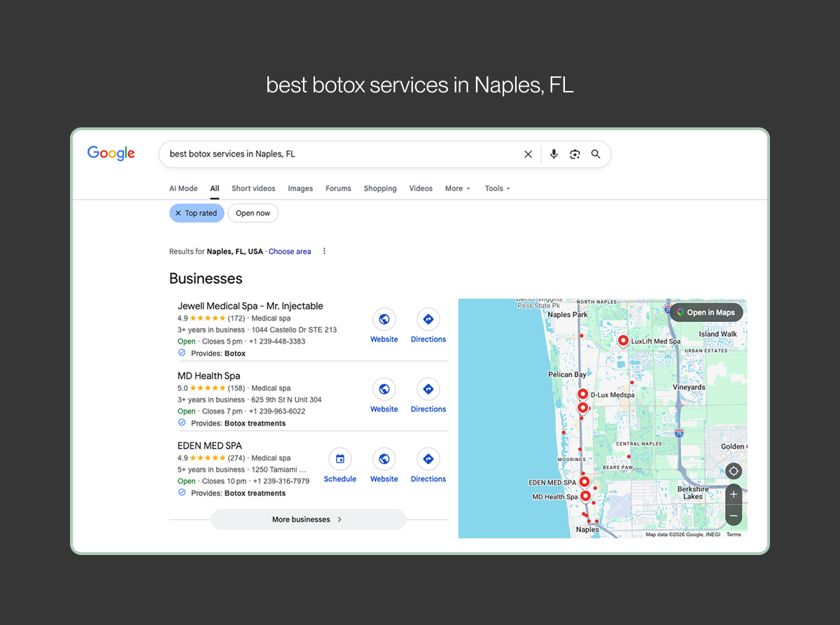Screen dimensions: 840x625
Task: Click the map Terms link
Action: [x=734, y=535]
